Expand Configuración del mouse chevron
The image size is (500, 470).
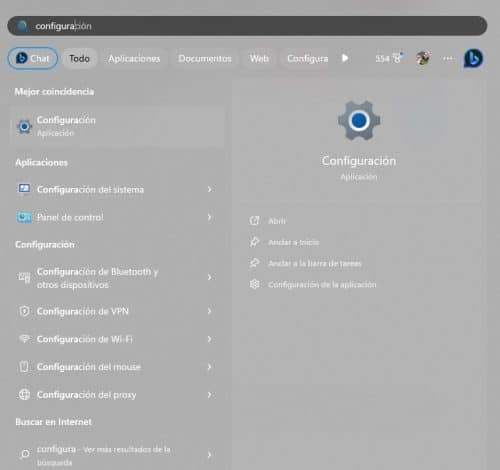[x=209, y=367]
